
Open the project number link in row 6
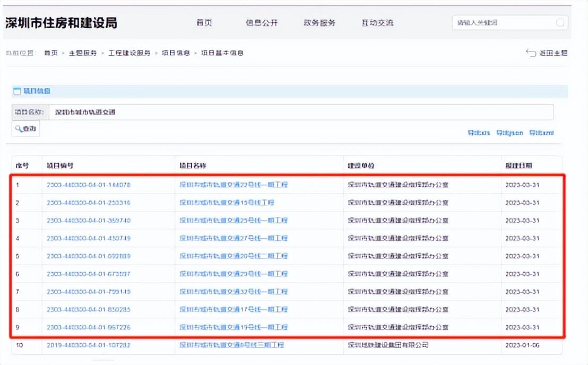pyautogui.click(x=89, y=274)
